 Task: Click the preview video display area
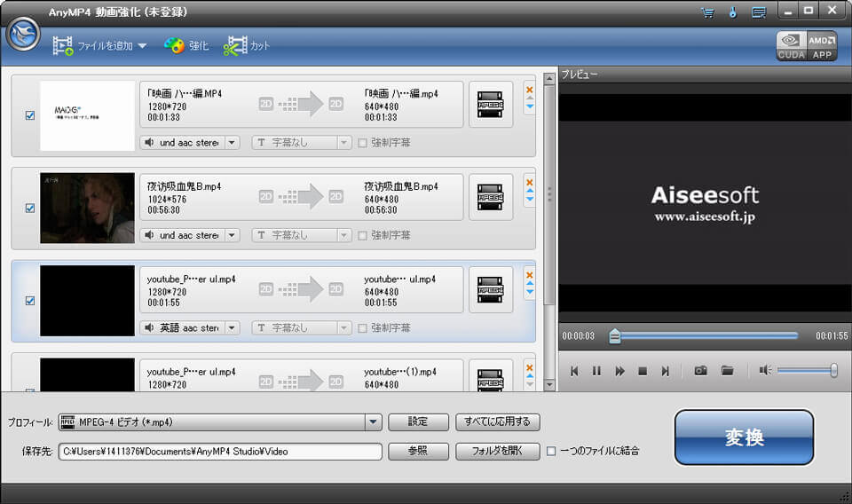(x=705, y=203)
